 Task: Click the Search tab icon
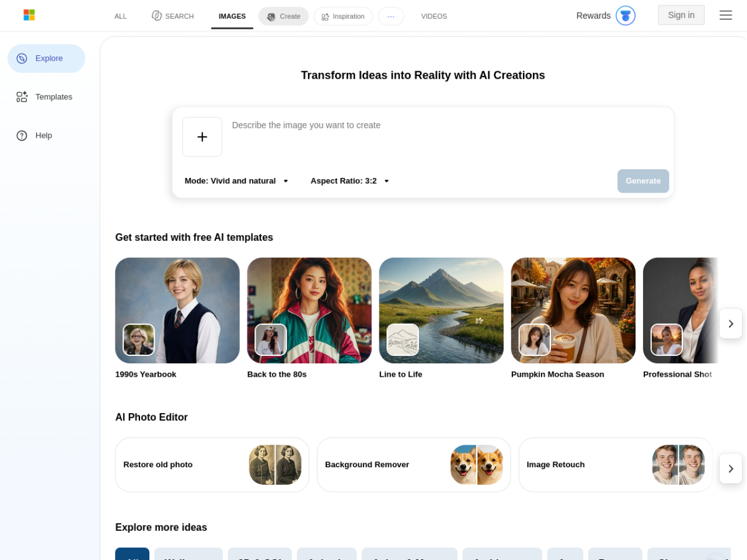tap(156, 16)
